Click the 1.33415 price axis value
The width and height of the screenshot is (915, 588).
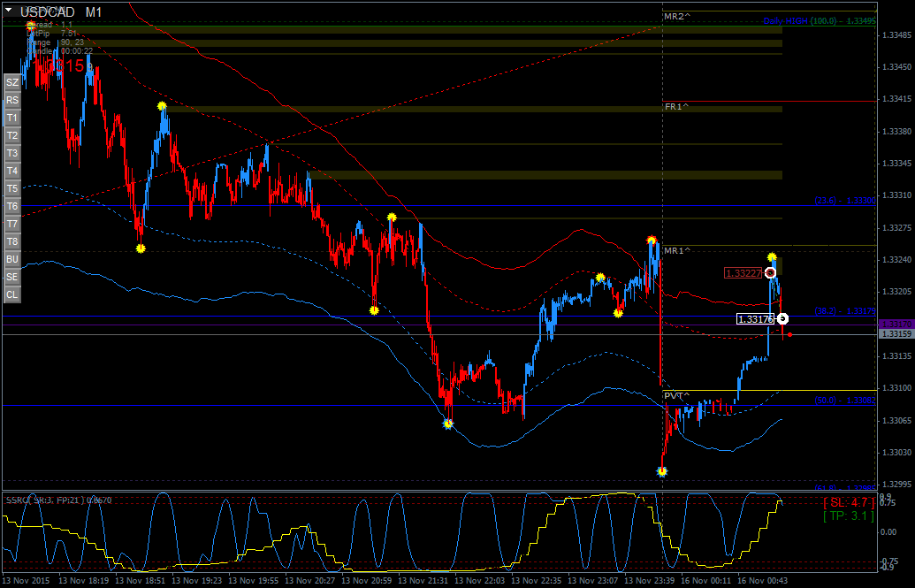click(897, 99)
